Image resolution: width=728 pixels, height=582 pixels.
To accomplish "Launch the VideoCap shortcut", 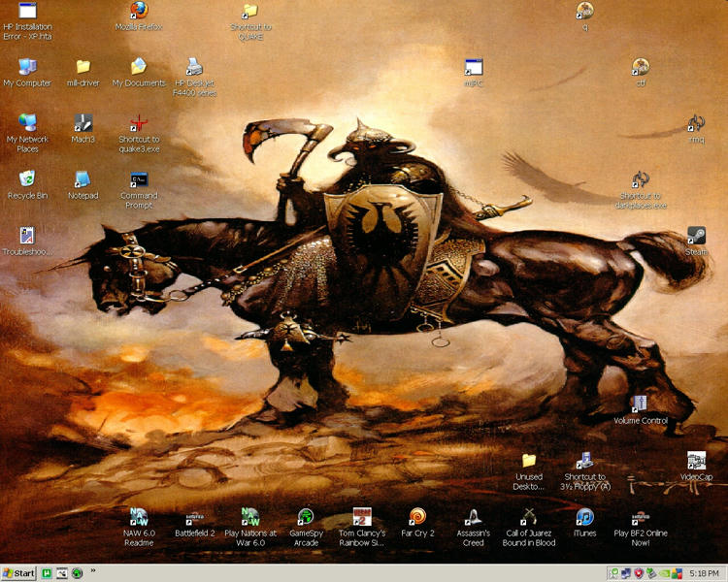I will (x=696, y=466).
